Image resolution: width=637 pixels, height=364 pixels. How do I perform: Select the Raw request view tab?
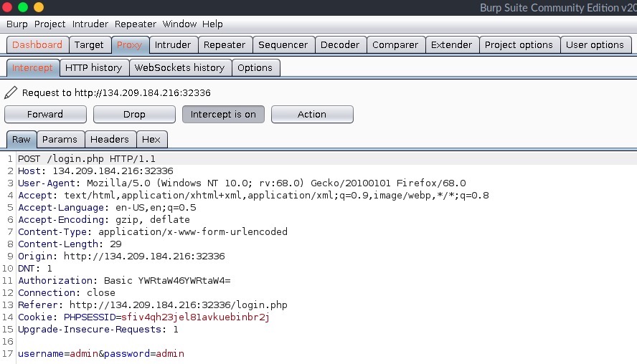21,140
